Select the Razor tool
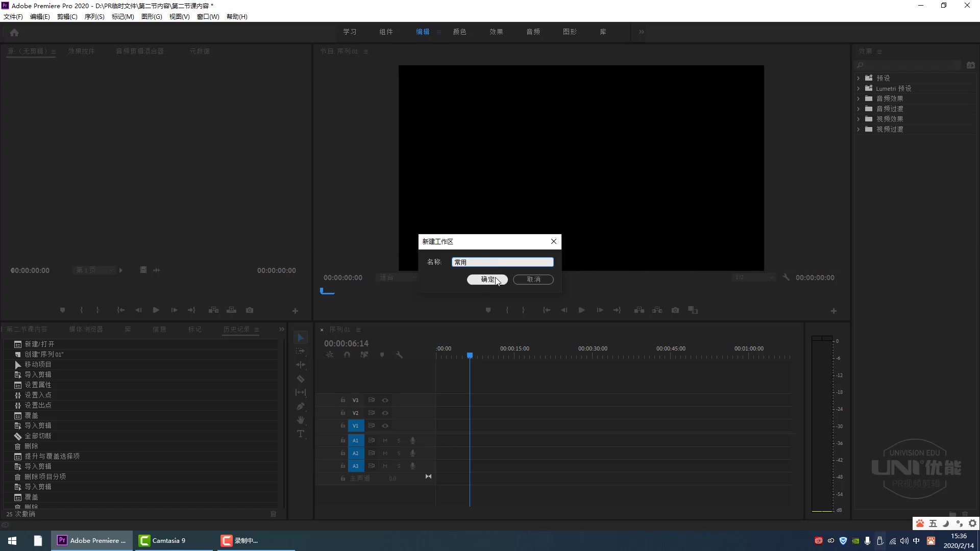 [x=301, y=379]
